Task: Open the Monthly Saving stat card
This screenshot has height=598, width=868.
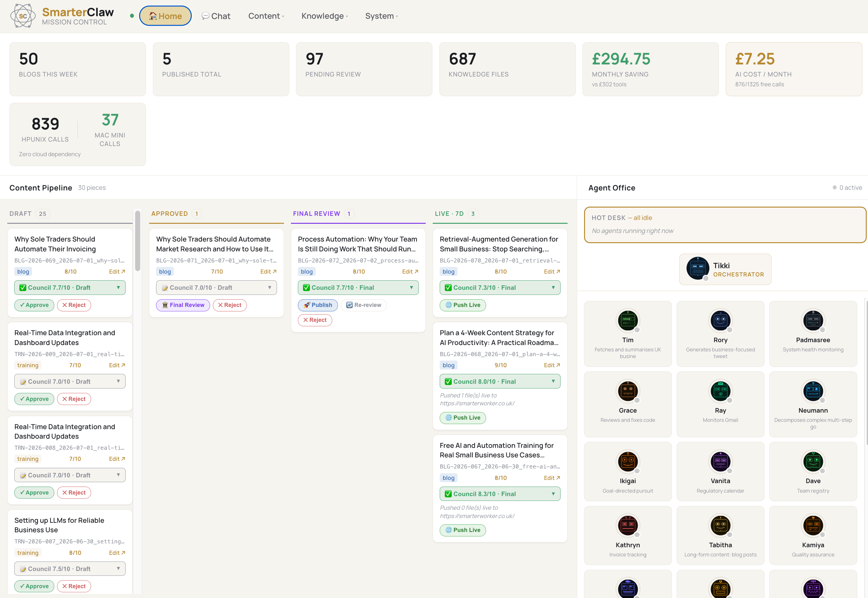Action: [x=650, y=69]
